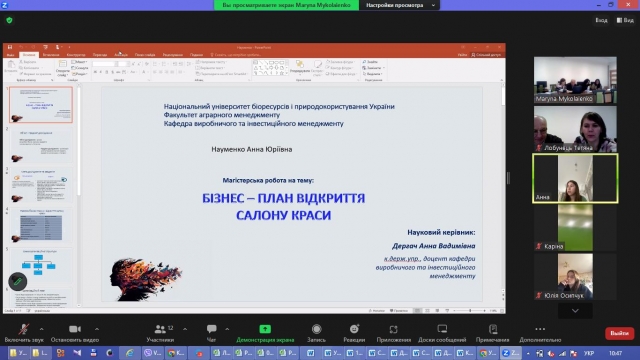Image resolution: width=640 pixels, height=360 pixels.
Task: Select slide 5 thumbnail with org chart
Action: [41, 265]
